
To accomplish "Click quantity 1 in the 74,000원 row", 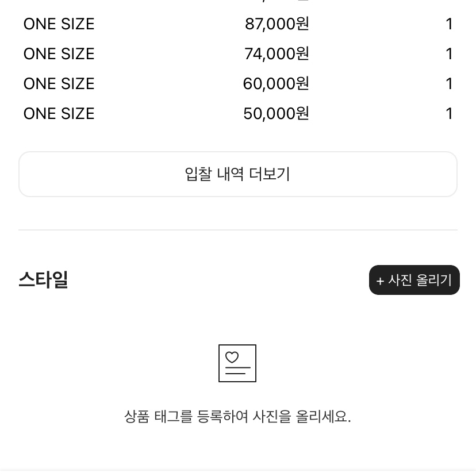I will [x=450, y=53].
